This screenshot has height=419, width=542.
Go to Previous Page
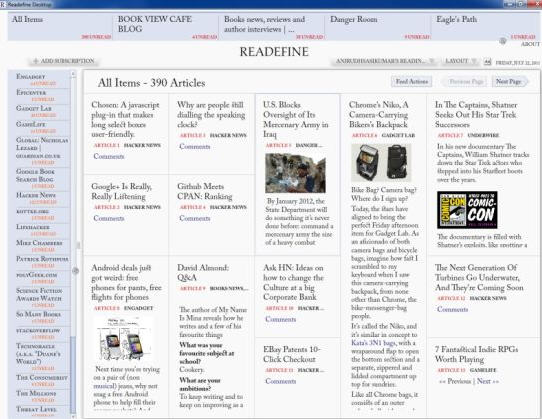click(x=466, y=82)
